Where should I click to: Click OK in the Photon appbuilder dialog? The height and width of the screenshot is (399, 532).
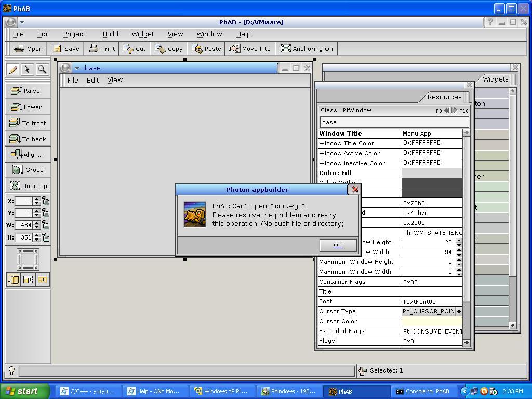tap(338, 245)
